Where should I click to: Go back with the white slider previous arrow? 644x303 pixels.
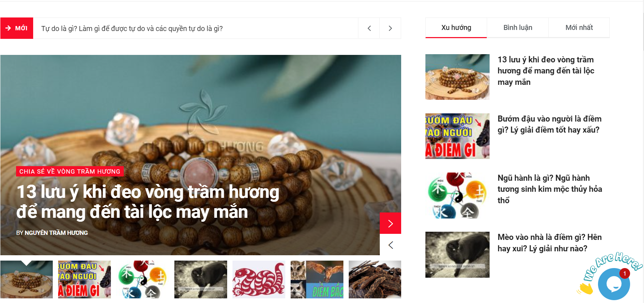pyautogui.click(x=390, y=245)
